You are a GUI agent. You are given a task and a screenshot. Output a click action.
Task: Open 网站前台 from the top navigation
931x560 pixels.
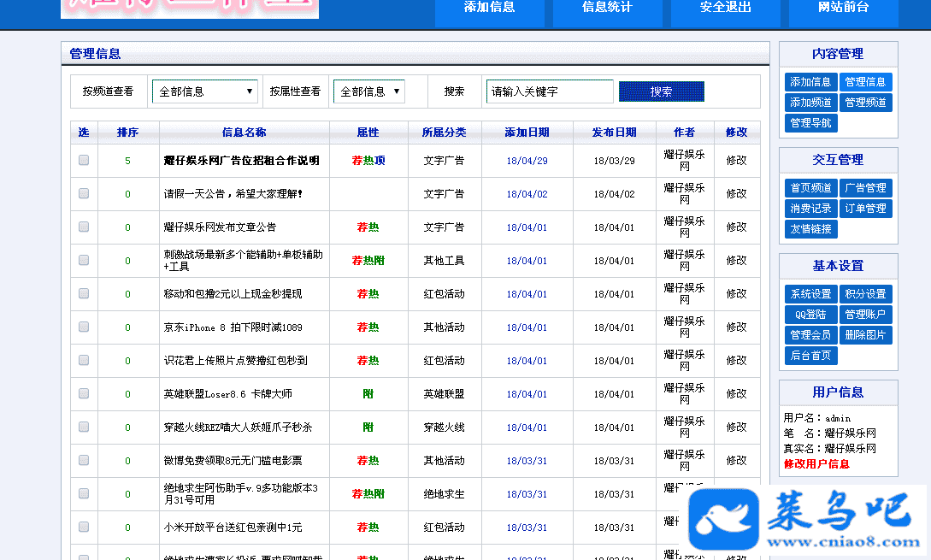[x=842, y=8]
